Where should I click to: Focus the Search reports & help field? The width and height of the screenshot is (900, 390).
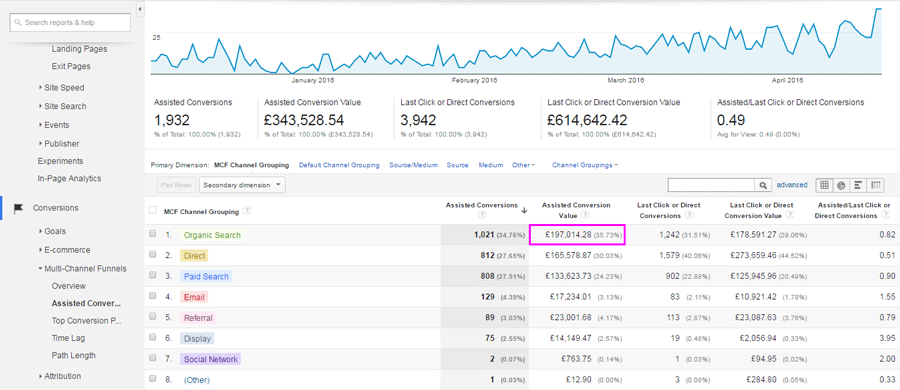click(x=70, y=22)
